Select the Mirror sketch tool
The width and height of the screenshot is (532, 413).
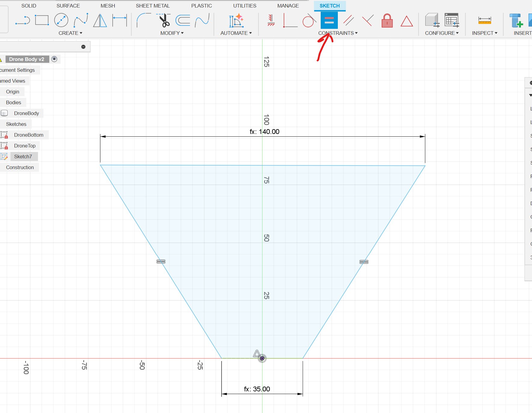(100, 20)
